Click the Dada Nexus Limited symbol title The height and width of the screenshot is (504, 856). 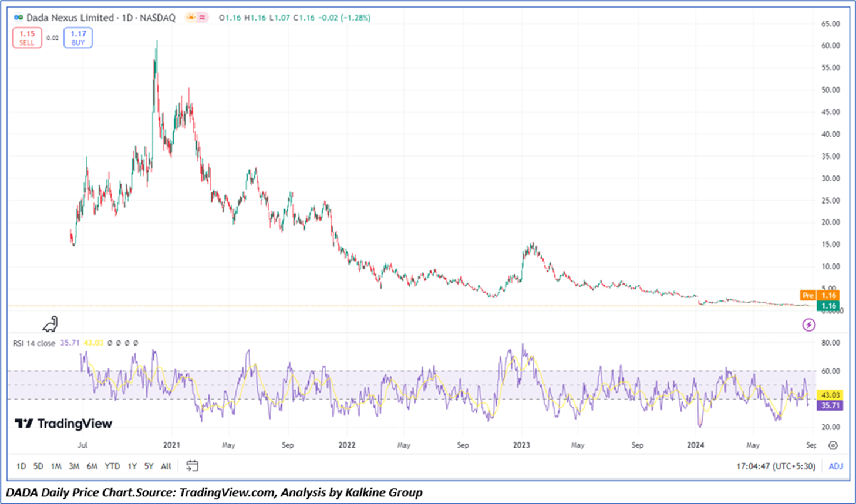point(70,18)
